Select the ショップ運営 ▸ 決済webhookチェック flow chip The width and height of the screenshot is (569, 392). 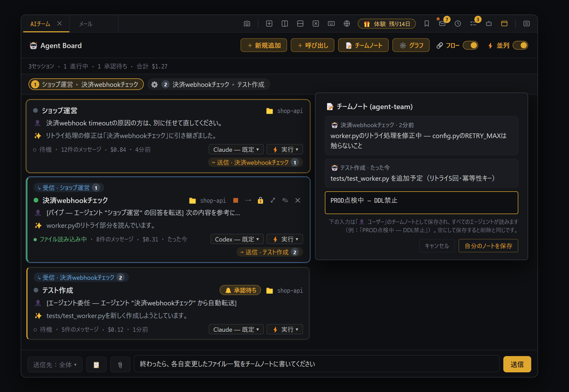[86, 84]
